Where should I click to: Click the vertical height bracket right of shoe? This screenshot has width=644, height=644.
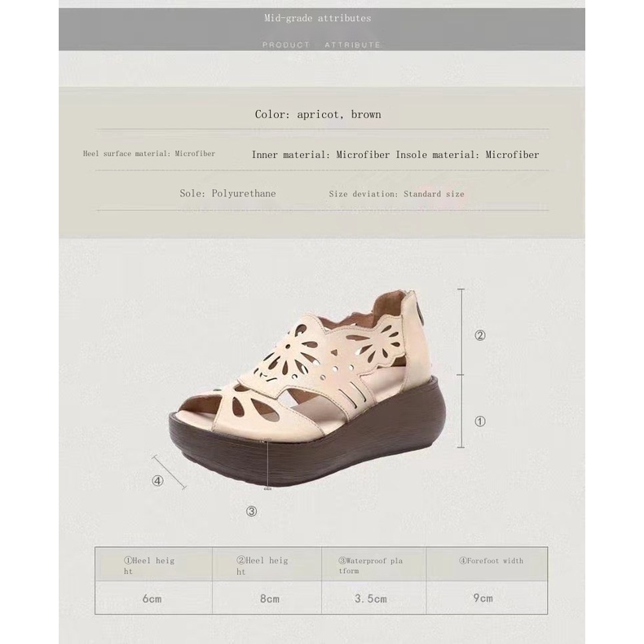coord(461,368)
